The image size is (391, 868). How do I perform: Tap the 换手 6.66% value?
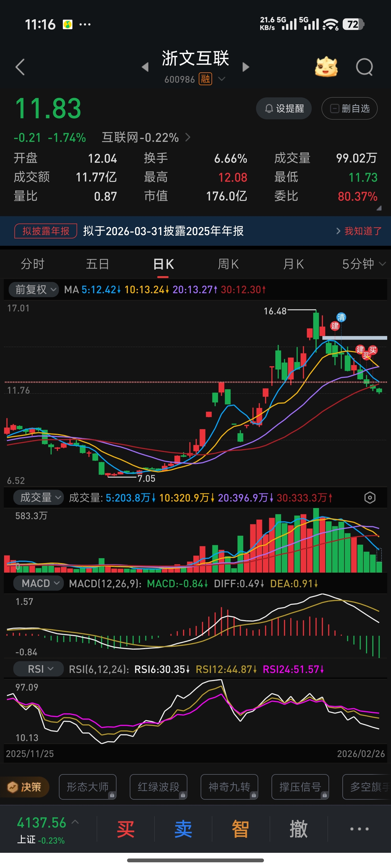pos(231,158)
